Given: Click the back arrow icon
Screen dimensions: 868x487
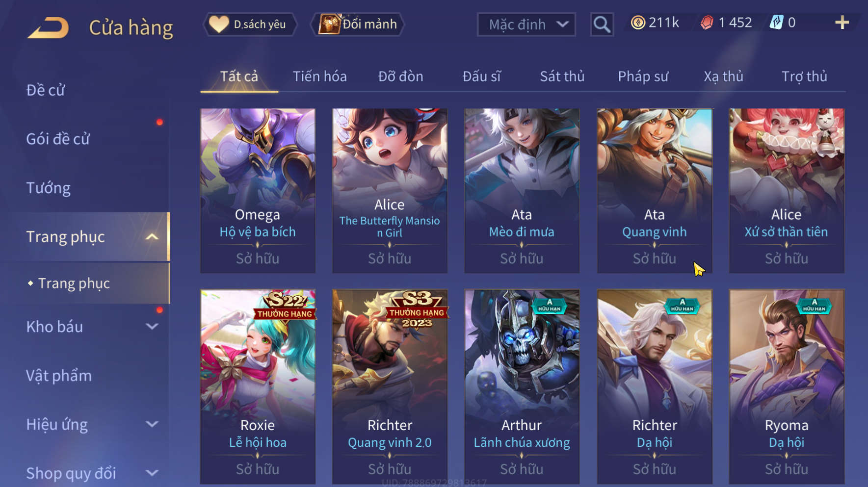Looking at the screenshot, I should click(x=48, y=27).
